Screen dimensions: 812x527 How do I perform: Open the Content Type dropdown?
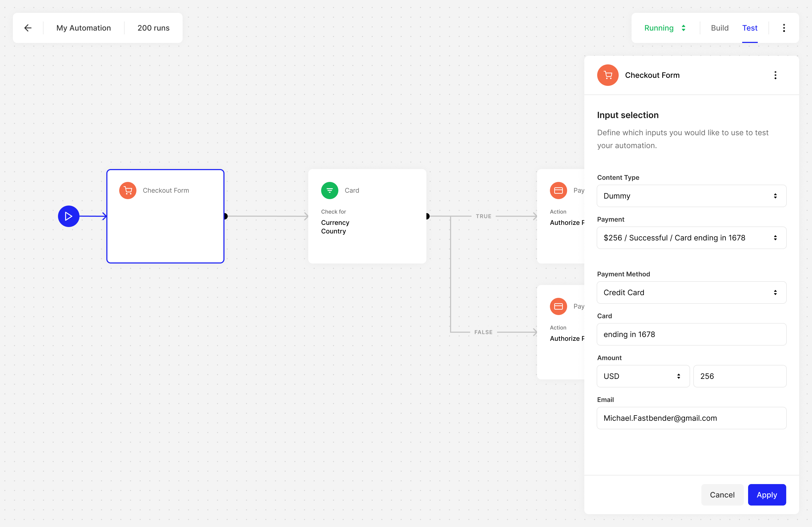(691, 196)
